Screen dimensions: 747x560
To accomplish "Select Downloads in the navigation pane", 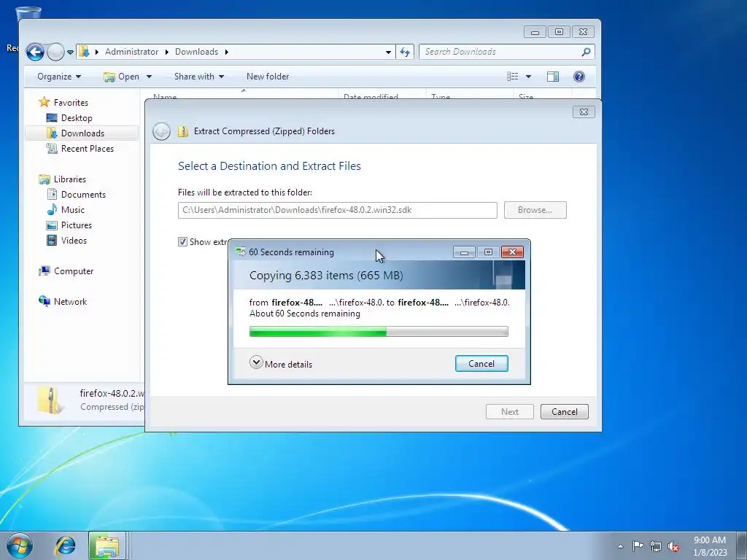I will (x=82, y=133).
